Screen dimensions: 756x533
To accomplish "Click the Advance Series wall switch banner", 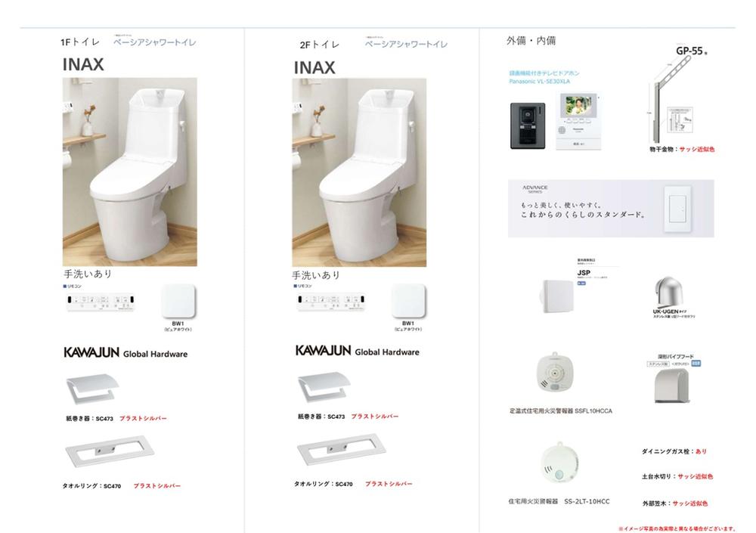I will coord(611,209).
